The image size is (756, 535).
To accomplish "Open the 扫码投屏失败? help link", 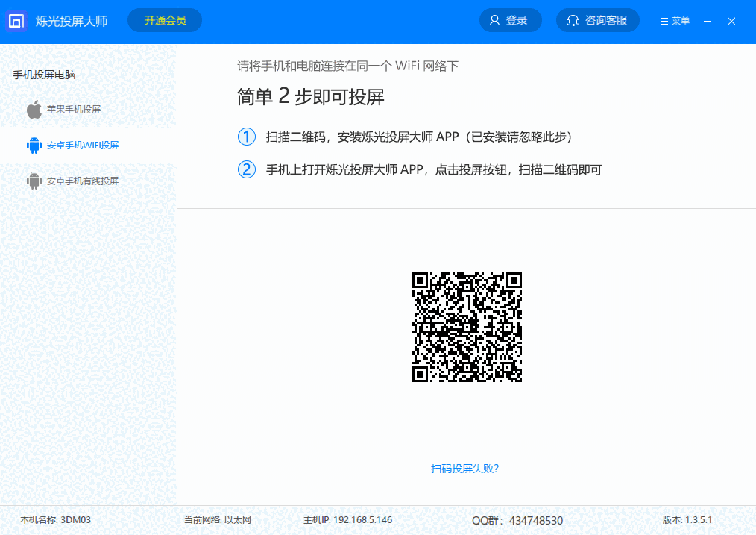I will pos(465,469).
